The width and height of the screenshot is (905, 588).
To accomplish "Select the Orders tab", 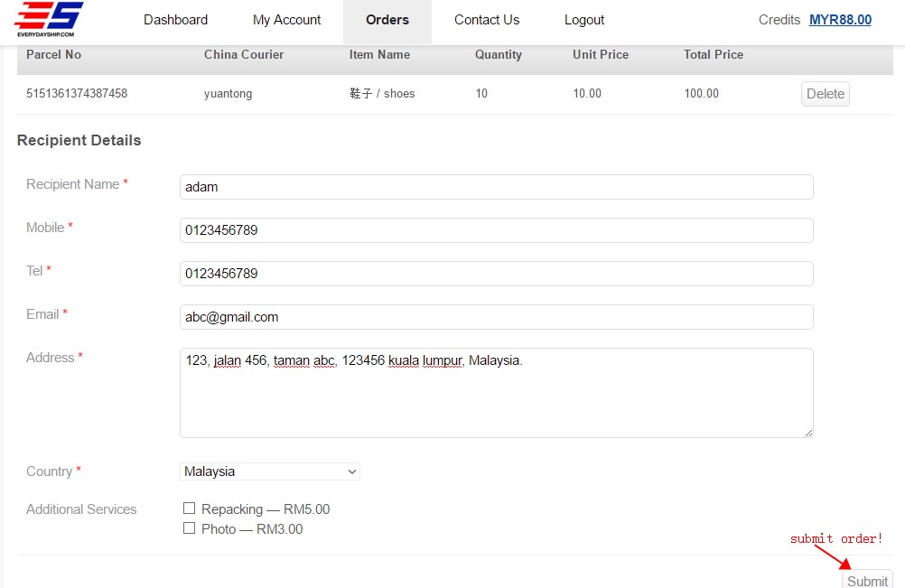I will (x=387, y=20).
